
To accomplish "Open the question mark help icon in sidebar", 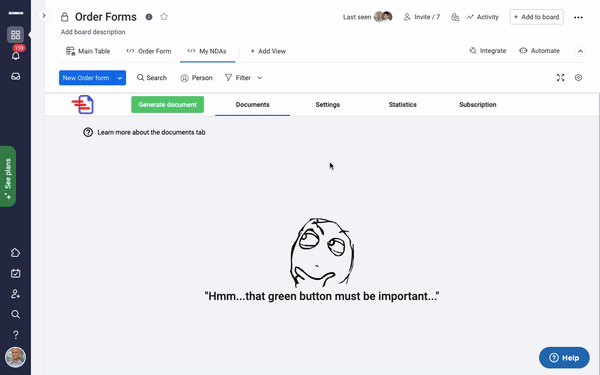I will (15, 335).
